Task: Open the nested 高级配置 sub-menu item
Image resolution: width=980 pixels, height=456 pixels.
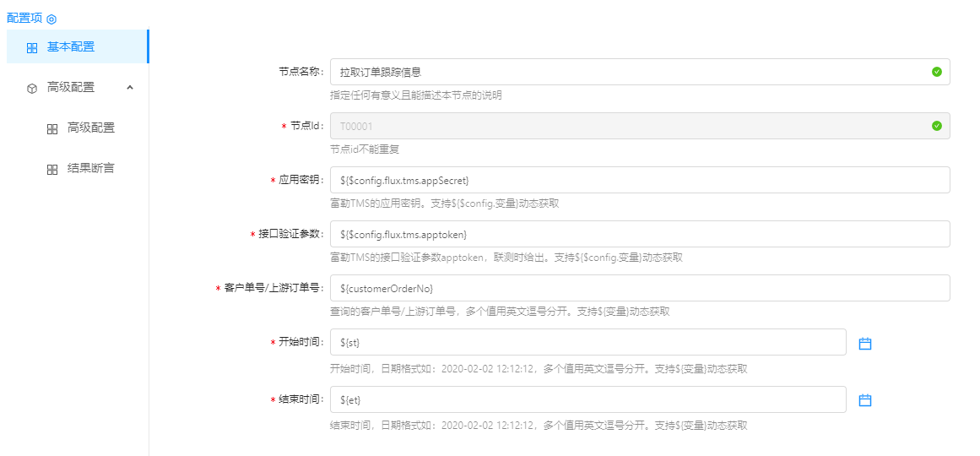Action: pyautogui.click(x=90, y=128)
